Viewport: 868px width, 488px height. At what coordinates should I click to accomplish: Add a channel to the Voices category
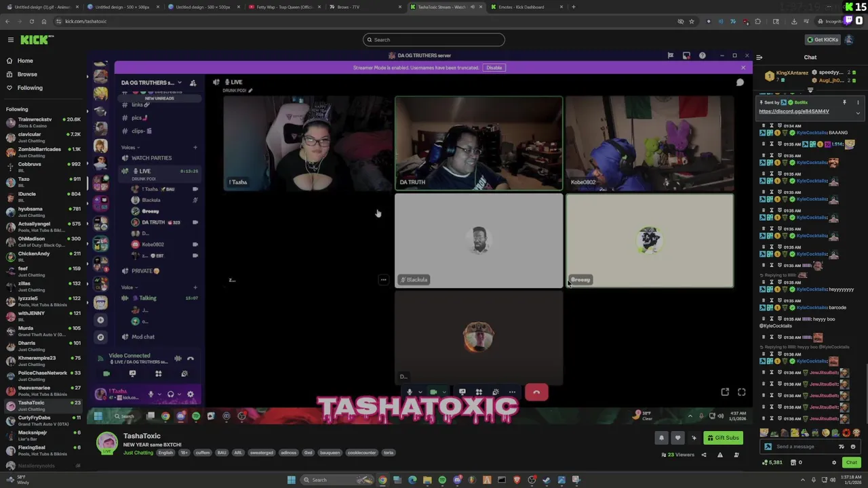(195, 147)
